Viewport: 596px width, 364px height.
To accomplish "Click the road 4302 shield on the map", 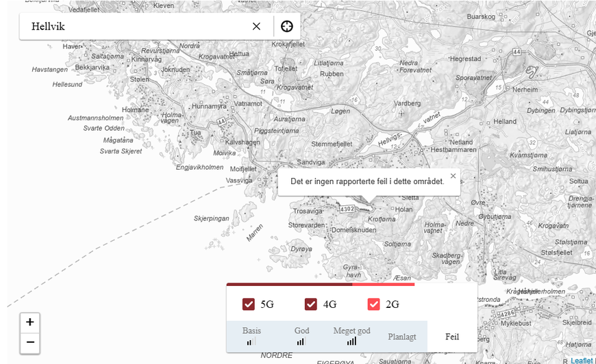I will click(347, 209).
